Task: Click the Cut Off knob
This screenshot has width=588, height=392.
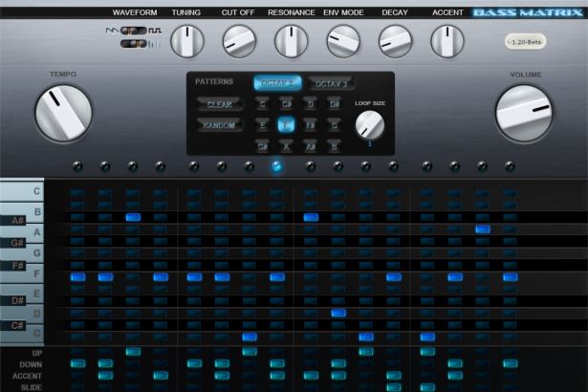Action: click(239, 40)
